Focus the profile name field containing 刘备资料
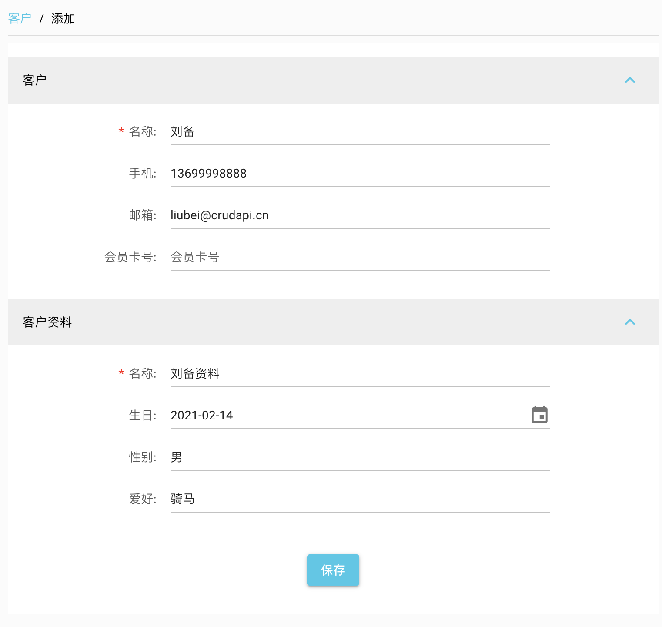Viewport: 662px width, 644px height. [x=359, y=373]
